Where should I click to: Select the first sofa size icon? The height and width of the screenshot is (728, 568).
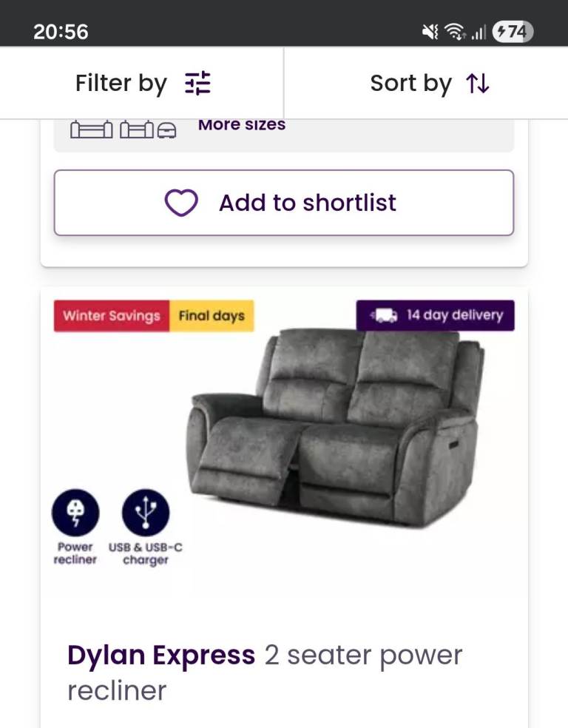coord(91,131)
